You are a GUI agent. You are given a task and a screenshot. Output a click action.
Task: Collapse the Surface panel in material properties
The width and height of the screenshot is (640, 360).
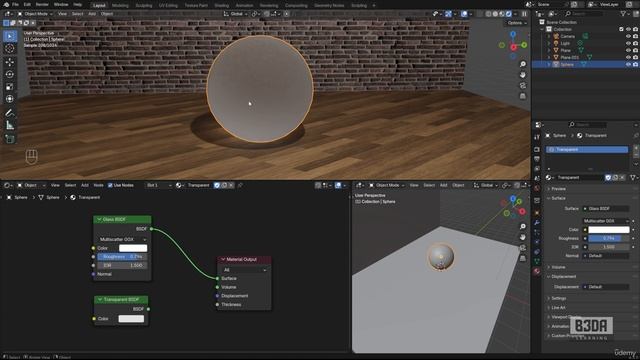558,198
